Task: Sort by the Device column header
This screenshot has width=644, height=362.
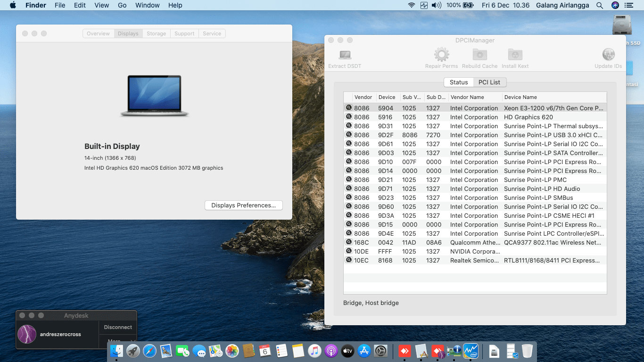Action: point(388,97)
